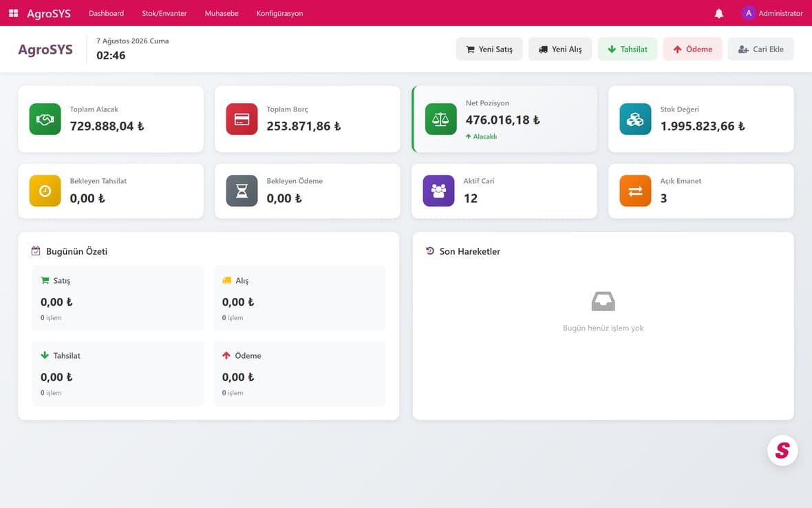
Task: Click the hourglass Bekleyen Ödeme icon
Action: [242, 191]
